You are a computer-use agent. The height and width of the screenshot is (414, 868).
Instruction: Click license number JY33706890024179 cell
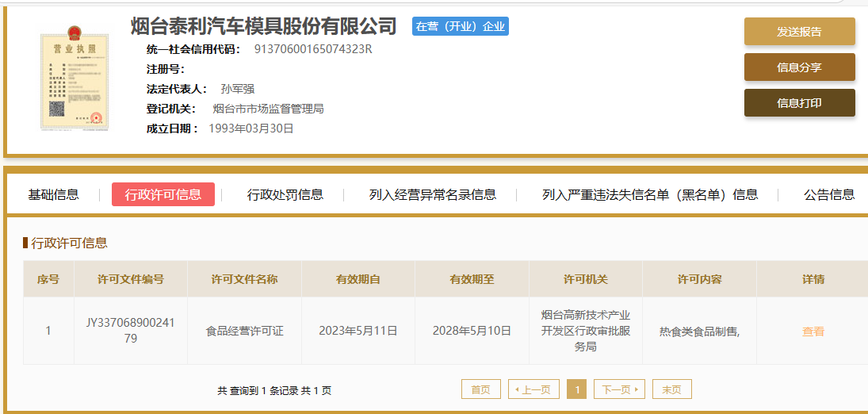pyautogui.click(x=131, y=331)
